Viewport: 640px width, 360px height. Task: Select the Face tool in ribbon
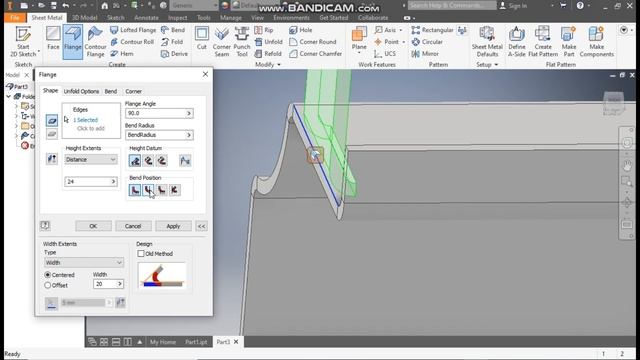(53, 39)
